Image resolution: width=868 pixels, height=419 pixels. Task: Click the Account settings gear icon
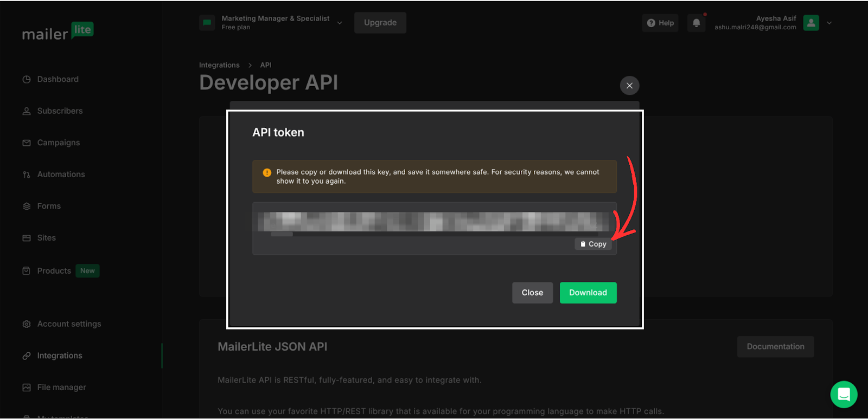pyautogui.click(x=27, y=324)
